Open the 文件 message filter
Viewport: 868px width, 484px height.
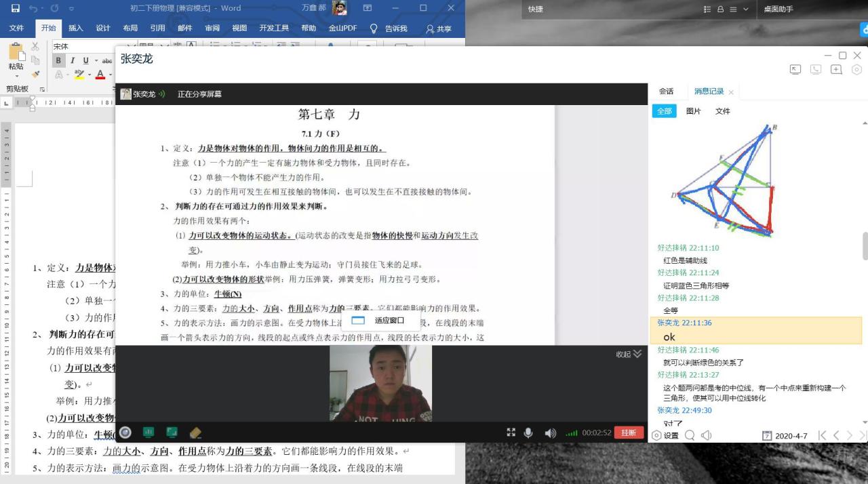[722, 111]
